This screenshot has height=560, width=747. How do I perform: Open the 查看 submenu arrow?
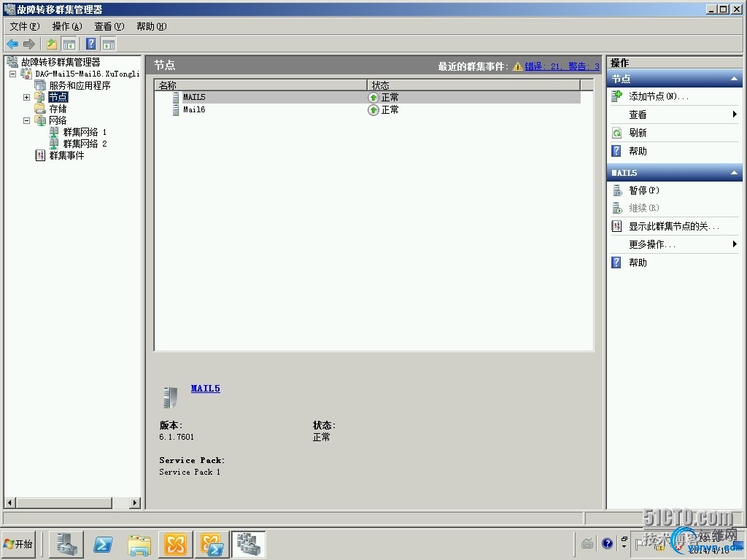click(735, 114)
